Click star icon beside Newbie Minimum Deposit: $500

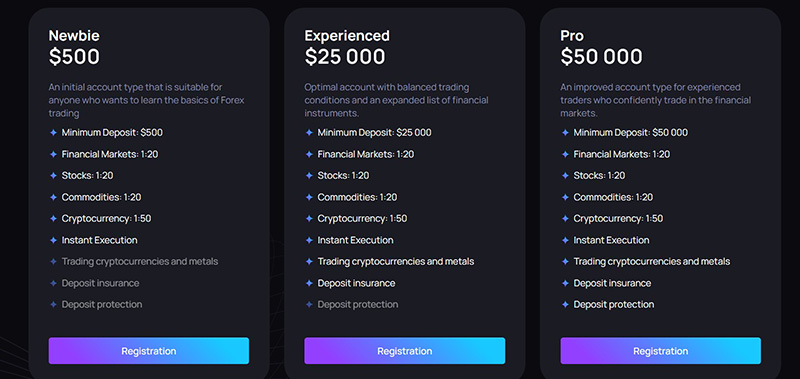pos(53,133)
